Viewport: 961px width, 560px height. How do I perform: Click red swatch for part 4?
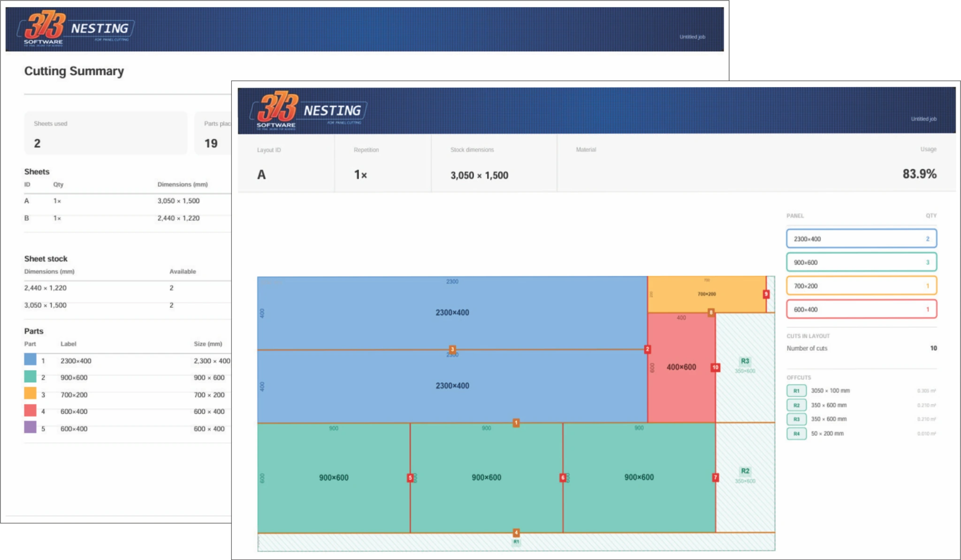click(30, 410)
